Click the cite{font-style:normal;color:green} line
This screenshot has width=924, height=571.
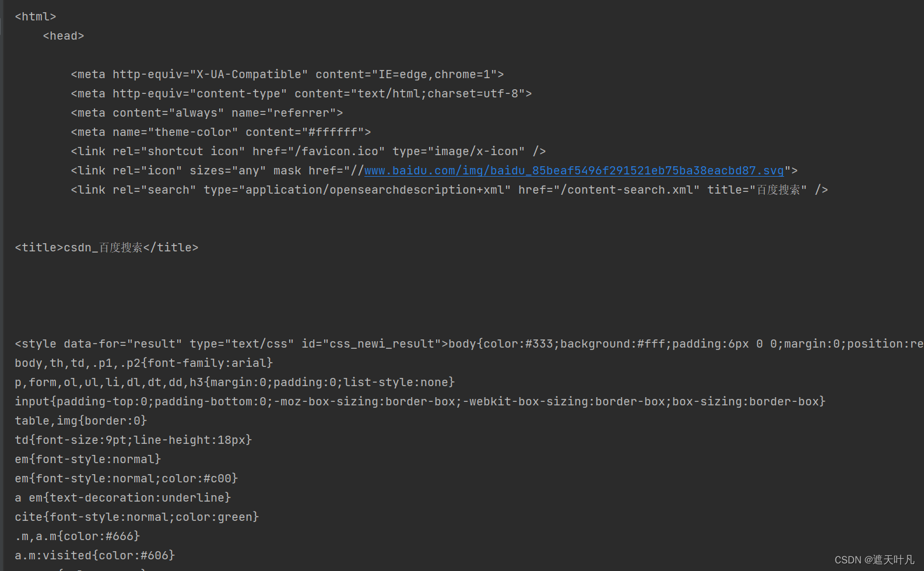137,517
